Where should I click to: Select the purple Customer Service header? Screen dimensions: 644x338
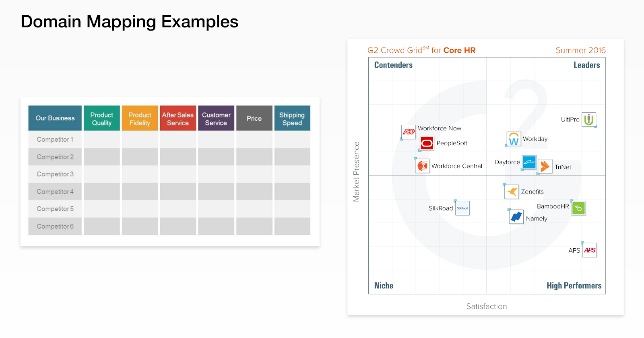pos(216,118)
